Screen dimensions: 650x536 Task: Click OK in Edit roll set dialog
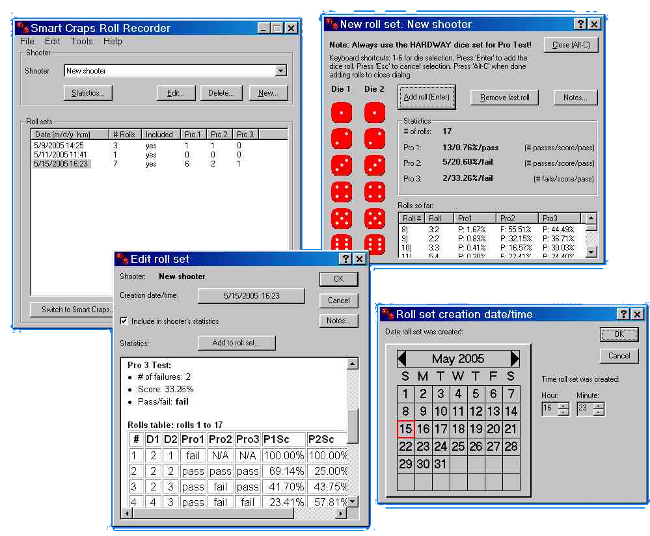339,279
